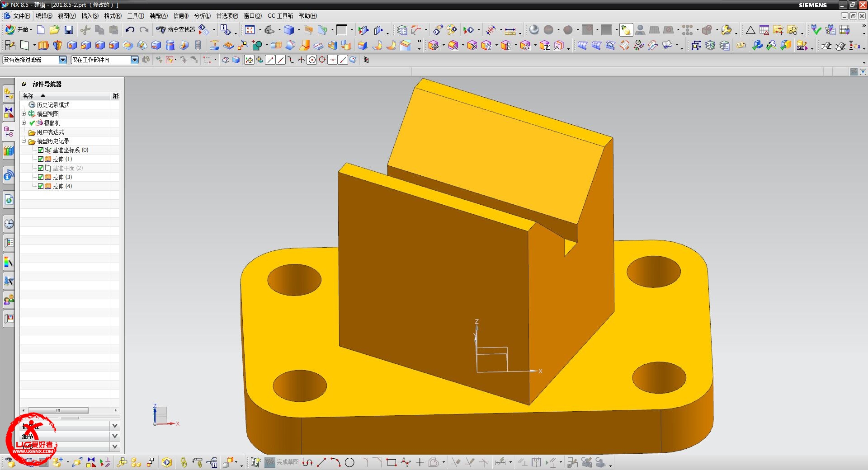868x470 pixels.
Task: Select the 用户表达式 tree item
Action: pos(50,132)
